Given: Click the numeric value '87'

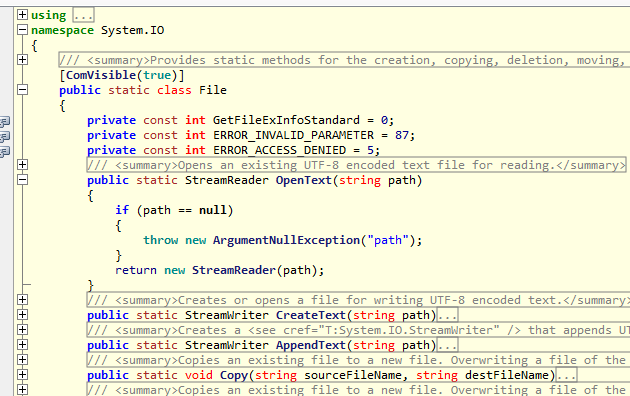Looking at the screenshot, I should 402,135.
